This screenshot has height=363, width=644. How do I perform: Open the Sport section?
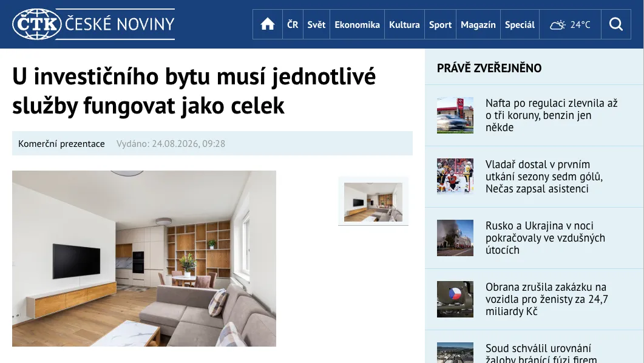point(440,25)
